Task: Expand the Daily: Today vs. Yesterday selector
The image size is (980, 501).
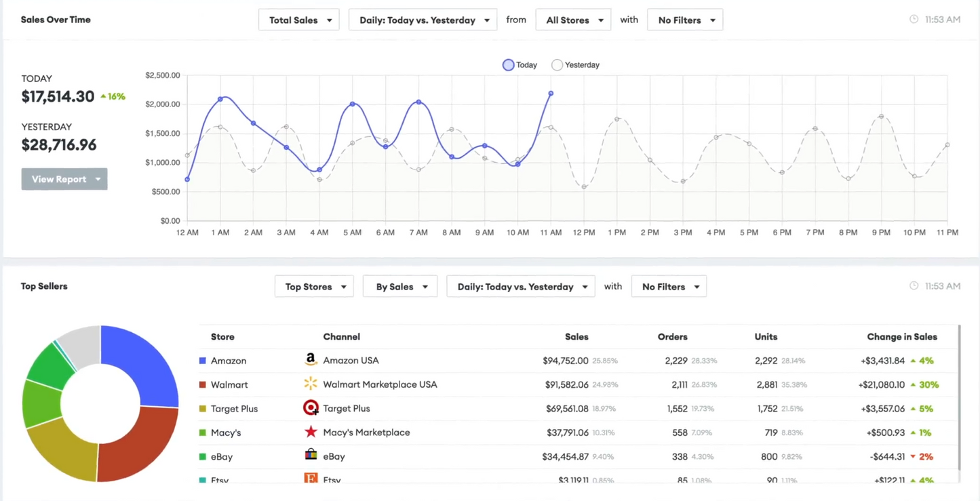Action: tap(422, 20)
